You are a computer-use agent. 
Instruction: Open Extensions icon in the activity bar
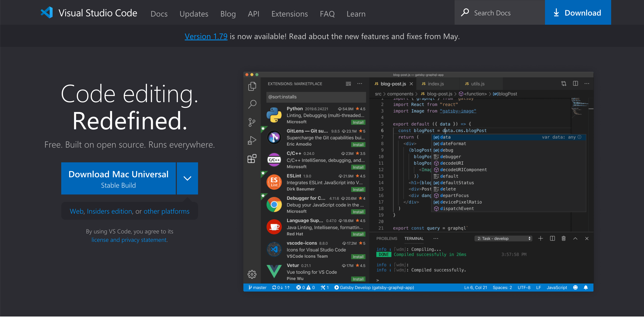click(x=252, y=159)
